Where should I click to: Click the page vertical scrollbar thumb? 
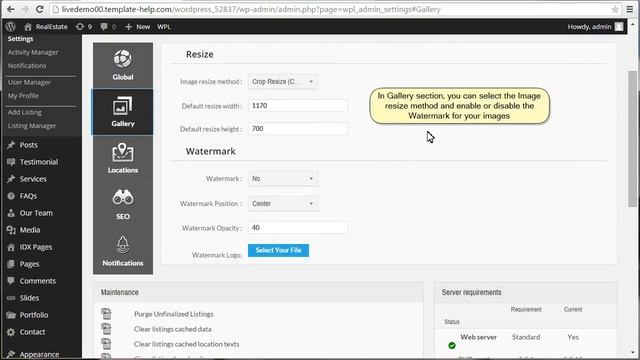tap(632, 139)
